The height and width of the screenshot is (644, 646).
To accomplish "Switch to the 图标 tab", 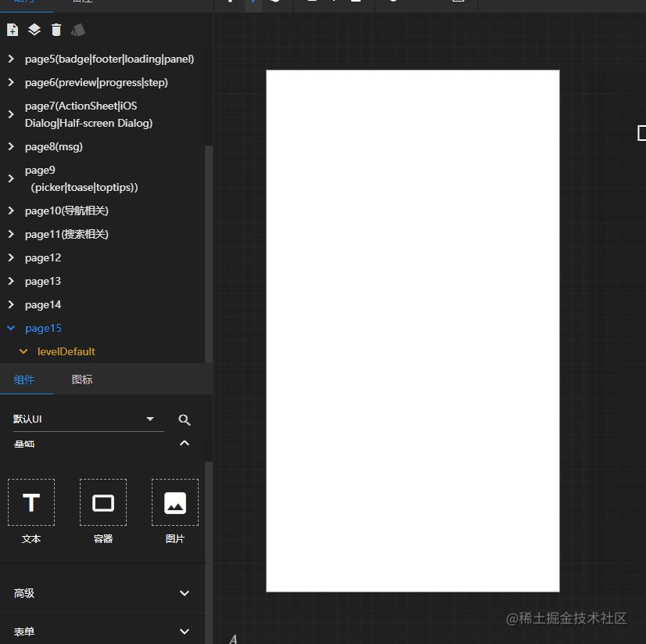I will (82, 380).
